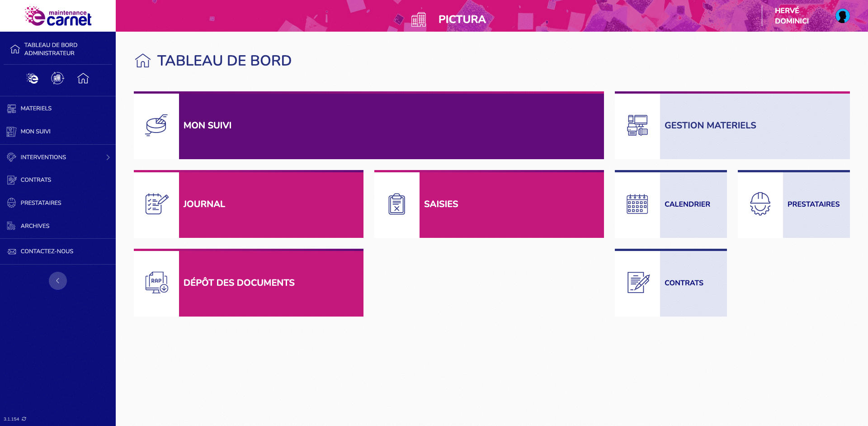
Task: Open the Contrats dashboard tile
Action: pyautogui.click(x=671, y=283)
